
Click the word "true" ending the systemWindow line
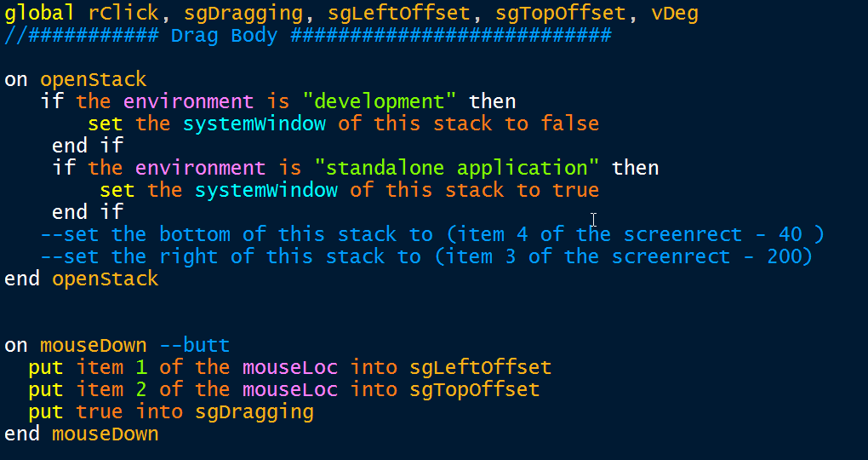(575, 191)
